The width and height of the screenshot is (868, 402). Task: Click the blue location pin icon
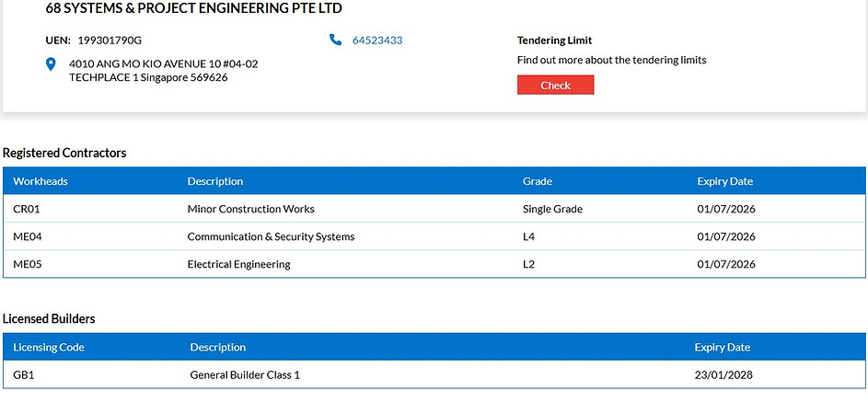click(x=51, y=64)
